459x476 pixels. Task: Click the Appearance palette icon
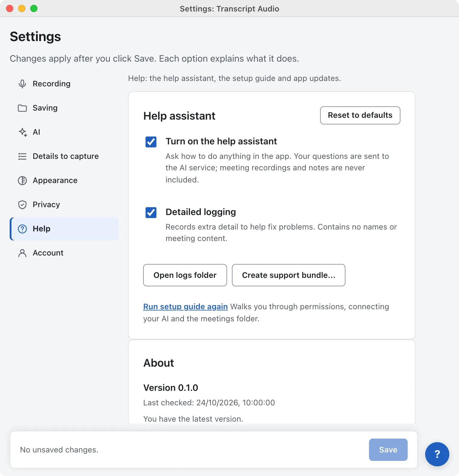tap(22, 180)
